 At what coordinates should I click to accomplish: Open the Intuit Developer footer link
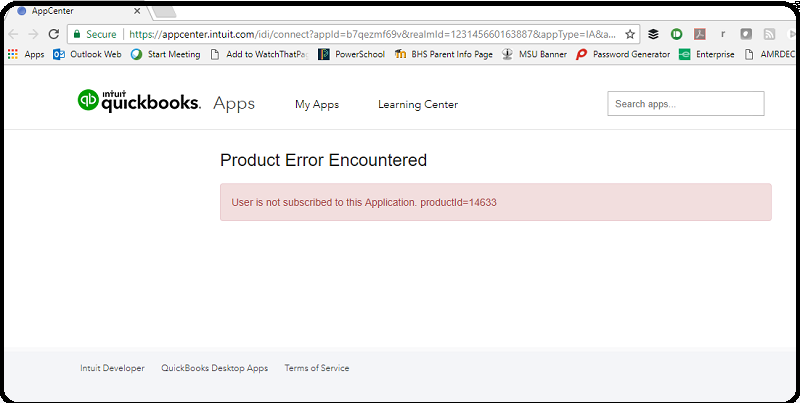tap(112, 368)
